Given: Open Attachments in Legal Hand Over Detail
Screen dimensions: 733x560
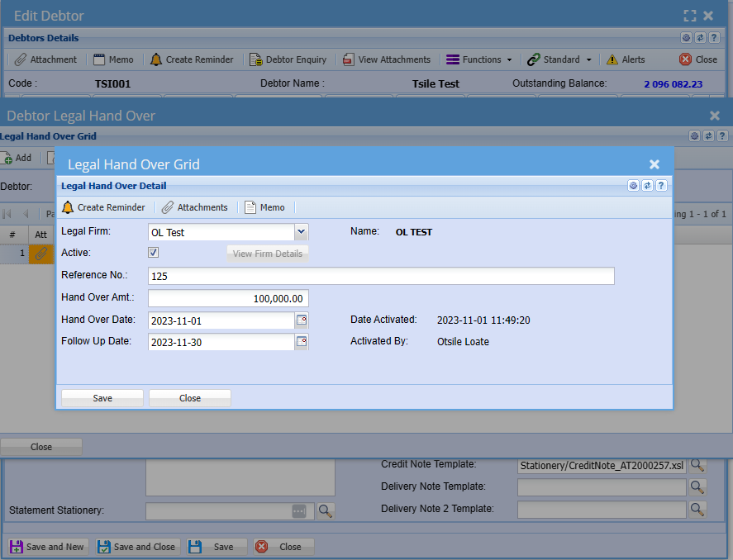Looking at the screenshot, I should [x=194, y=207].
